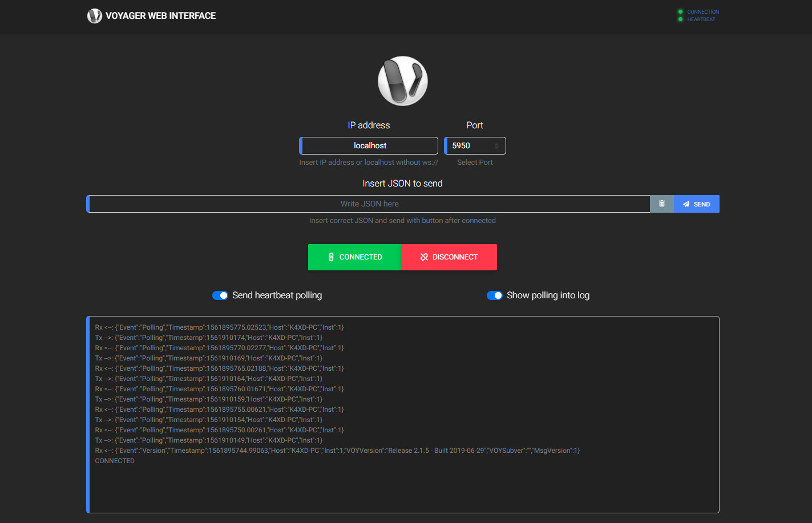Click log line with timestamp 1561895775.02523
This screenshot has width=812, height=523.
[220, 327]
